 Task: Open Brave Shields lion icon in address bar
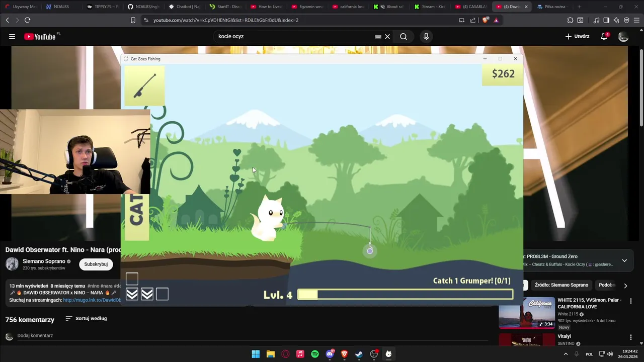pyautogui.click(x=485, y=20)
